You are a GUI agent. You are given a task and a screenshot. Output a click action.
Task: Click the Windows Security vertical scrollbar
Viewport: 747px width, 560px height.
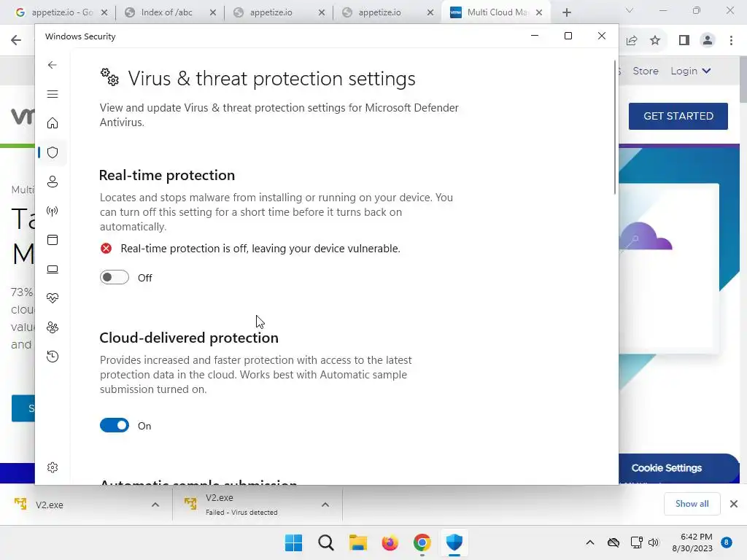click(614, 128)
